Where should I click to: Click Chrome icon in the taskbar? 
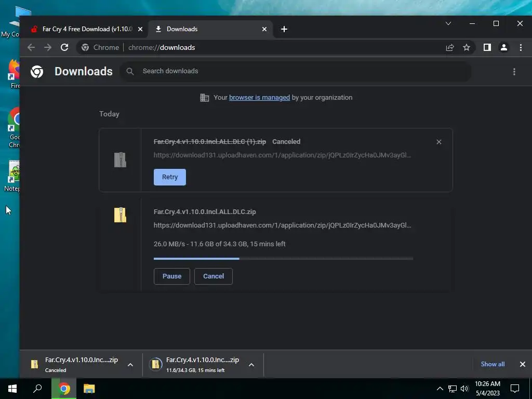tap(64, 389)
